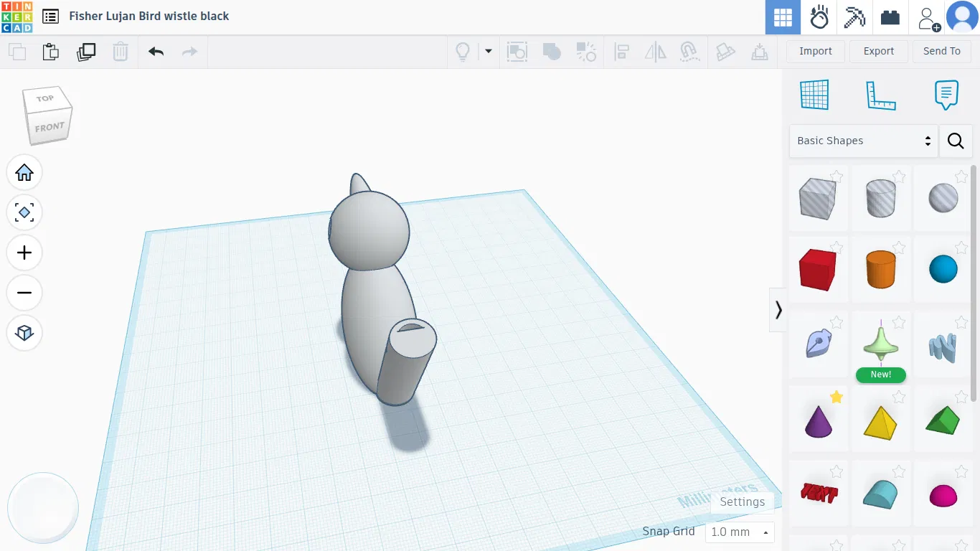This screenshot has width=980, height=551.
Task: Open the user profile avatar
Action: (963, 17)
